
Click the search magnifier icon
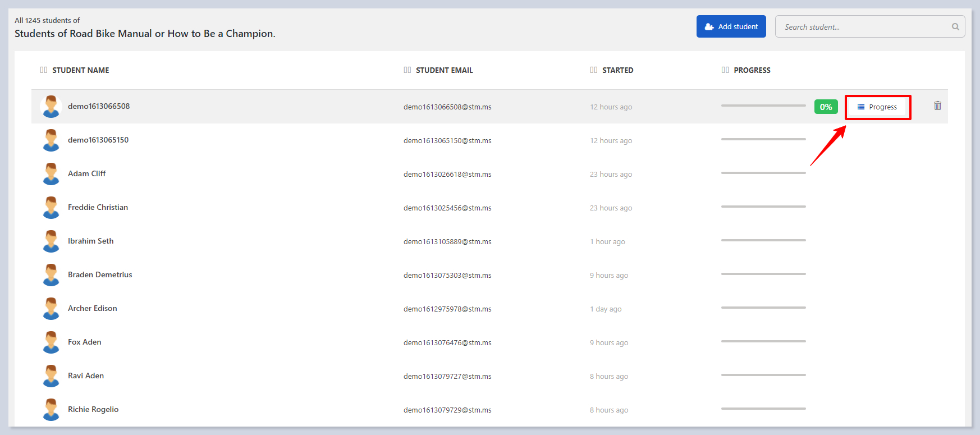pyautogui.click(x=955, y=27)
